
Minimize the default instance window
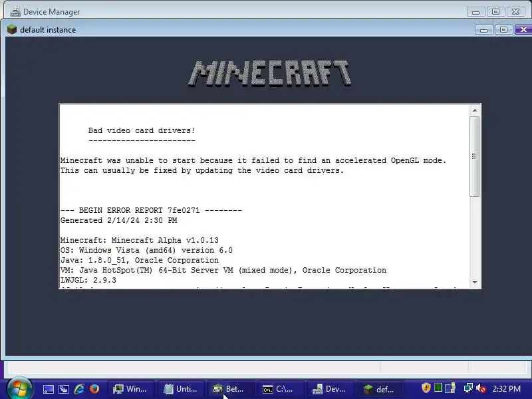pos(484,30)
